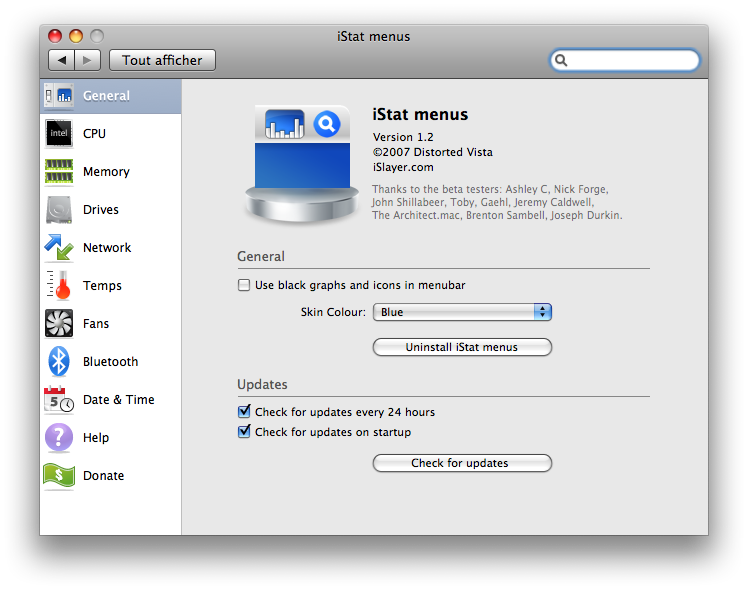This screenshot has width=748, height=590.
Task: Click the Network arrows icon
Action: point(59,247)
